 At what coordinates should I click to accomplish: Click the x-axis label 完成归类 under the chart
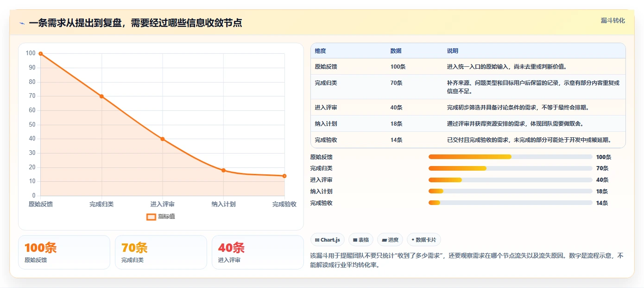pos(101,204)
